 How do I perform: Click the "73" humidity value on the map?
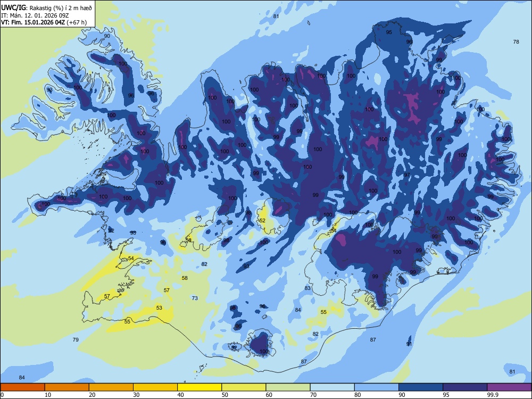[x=195, y=298]
